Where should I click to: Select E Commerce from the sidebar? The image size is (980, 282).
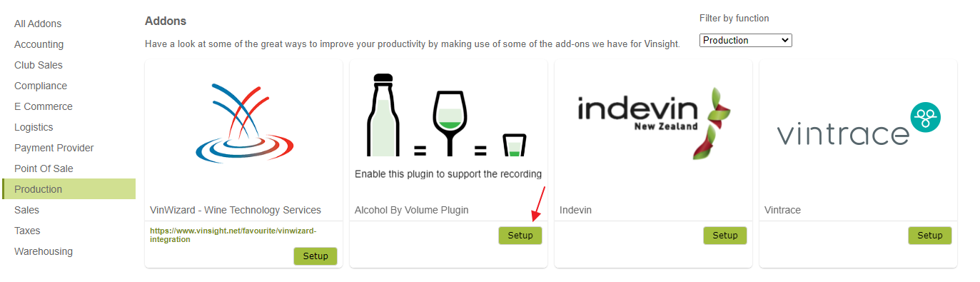[x=44, y=106]
